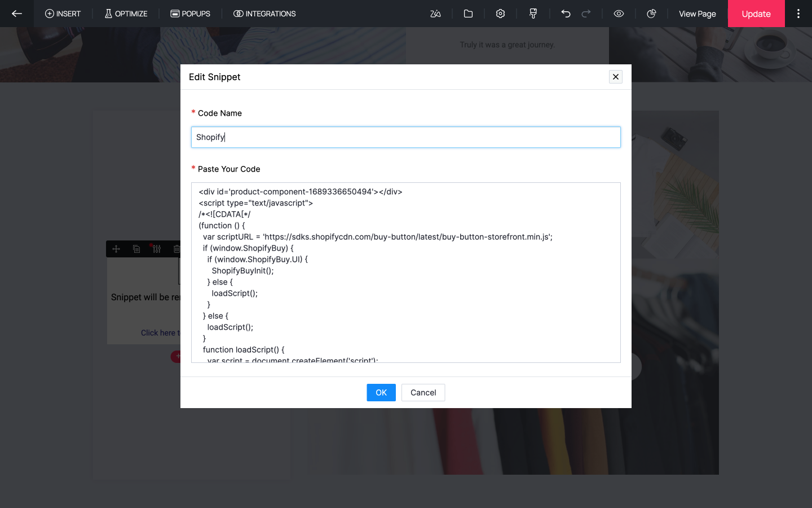The height and width of the screenshot is (508, 812).
Task: Click the 'Click here' link in snippet block
Action: pyautogui.click(x=160, y=333)
